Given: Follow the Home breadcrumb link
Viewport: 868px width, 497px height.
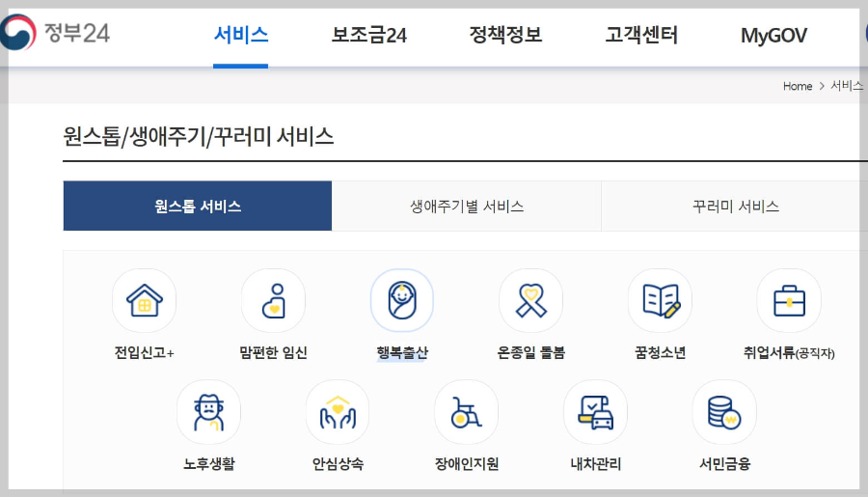Looking at the screenshot, I should [x=798, y=86].
